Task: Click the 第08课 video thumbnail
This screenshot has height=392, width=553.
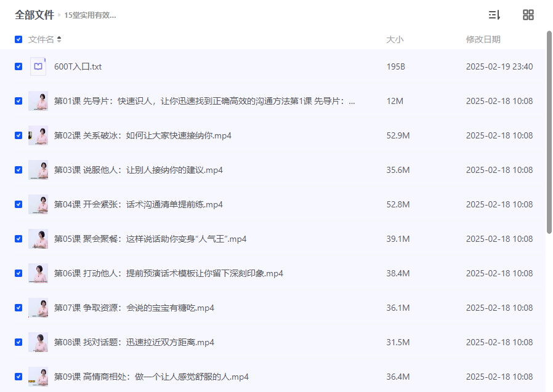Action: pos(38,342)
